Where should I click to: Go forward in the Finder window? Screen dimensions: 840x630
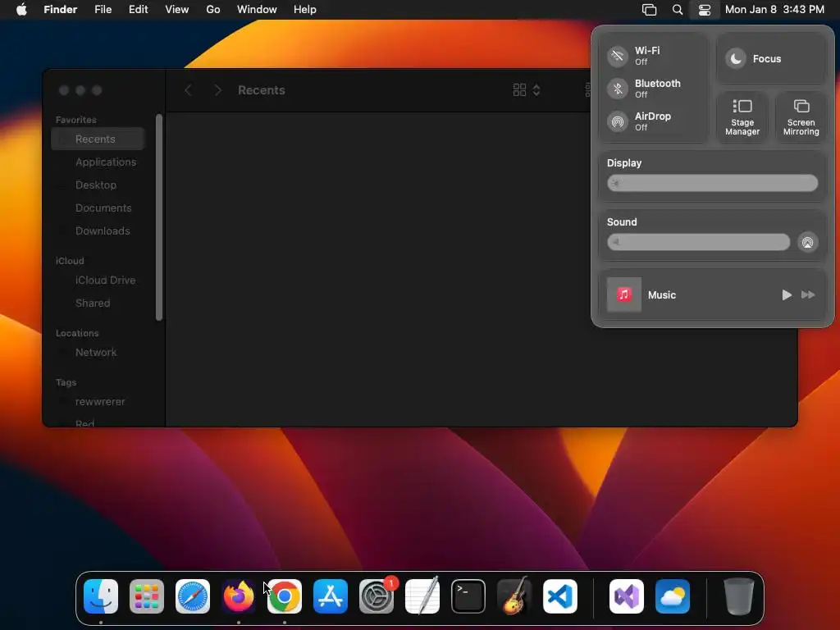coord(217,90)
